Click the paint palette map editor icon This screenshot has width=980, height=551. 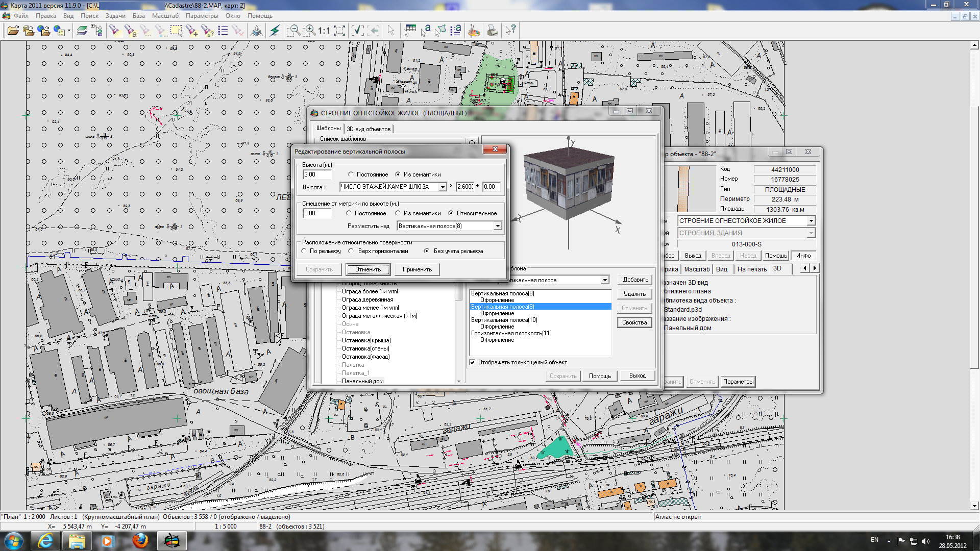474,31
